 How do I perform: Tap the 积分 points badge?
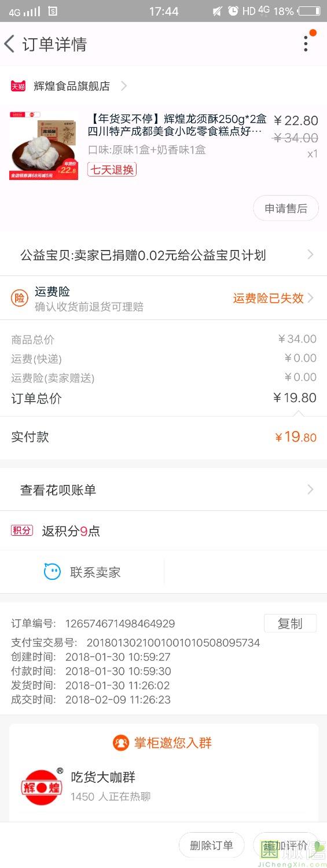coord(22,530)
